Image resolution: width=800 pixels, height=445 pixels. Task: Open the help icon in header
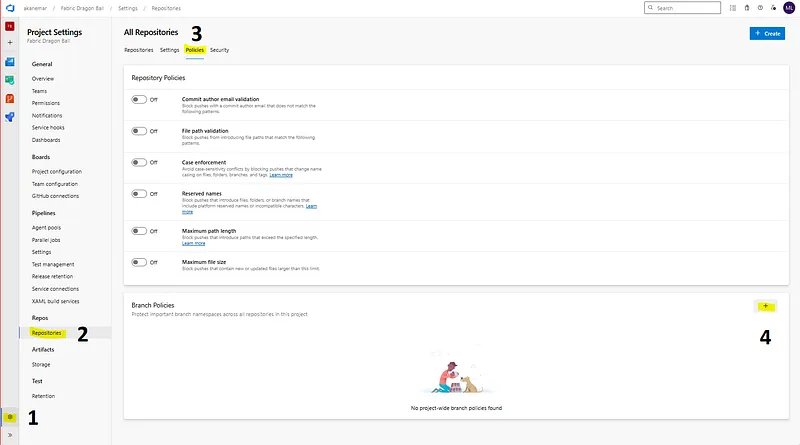[x=760, y=8]
